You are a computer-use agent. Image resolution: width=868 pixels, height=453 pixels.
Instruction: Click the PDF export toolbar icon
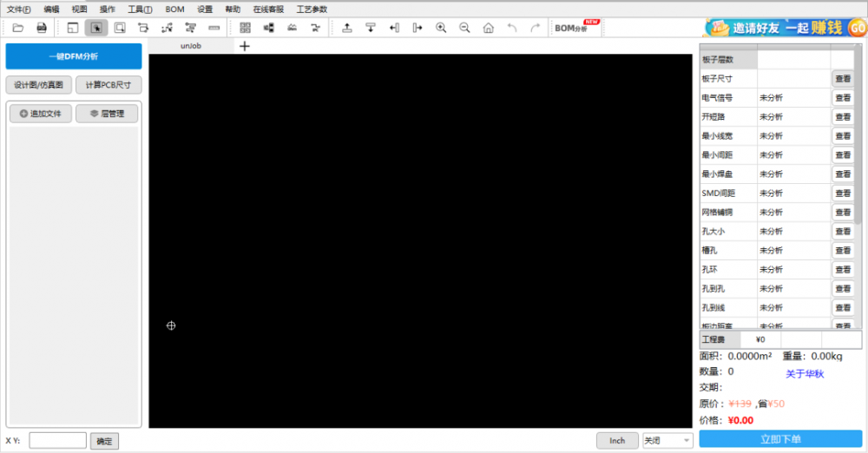pyautogui.click(x=42, y=28)
